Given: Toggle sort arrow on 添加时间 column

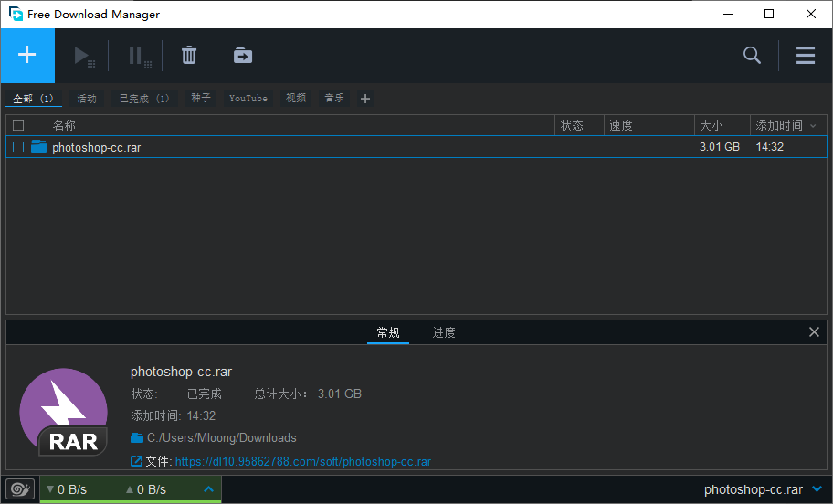Looking at the screenshot, I should 813,126.
